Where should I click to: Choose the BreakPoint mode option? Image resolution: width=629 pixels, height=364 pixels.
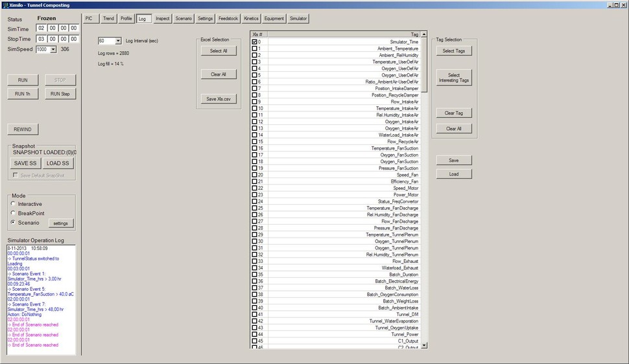13,213
